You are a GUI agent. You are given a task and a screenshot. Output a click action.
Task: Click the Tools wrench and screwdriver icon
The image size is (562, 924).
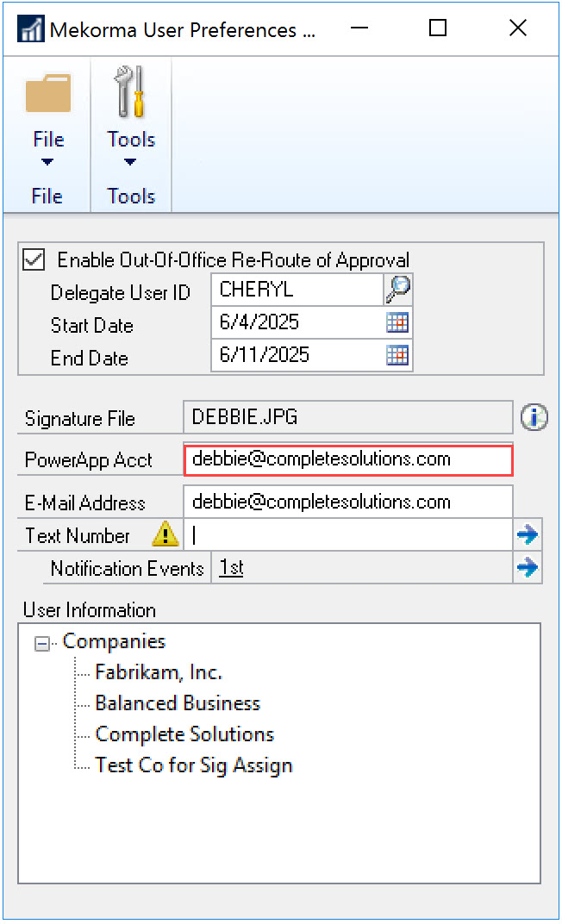click(131, 93)
